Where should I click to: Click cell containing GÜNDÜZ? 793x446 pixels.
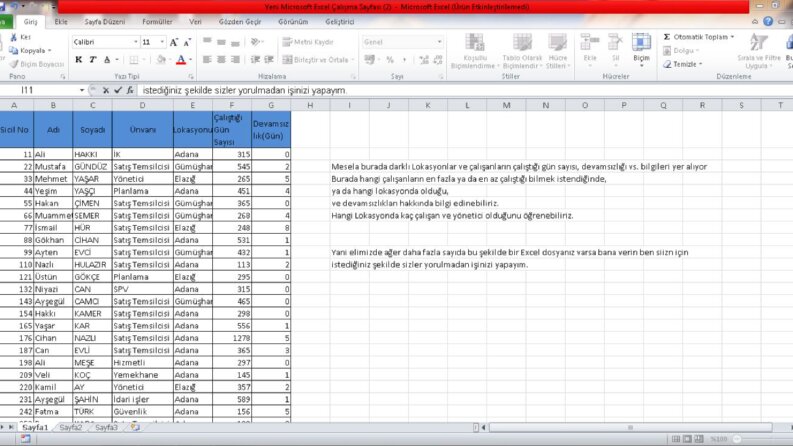(x=92, y=166)
